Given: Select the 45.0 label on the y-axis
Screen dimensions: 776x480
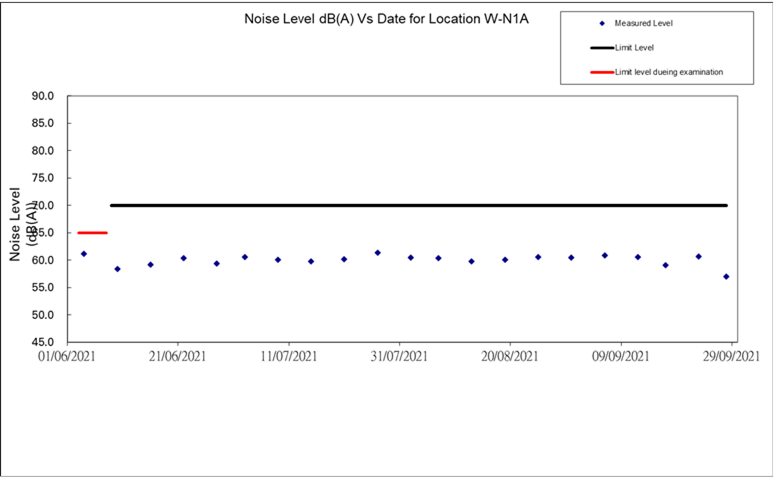Looking at the screenshot, I should point(43,342).
